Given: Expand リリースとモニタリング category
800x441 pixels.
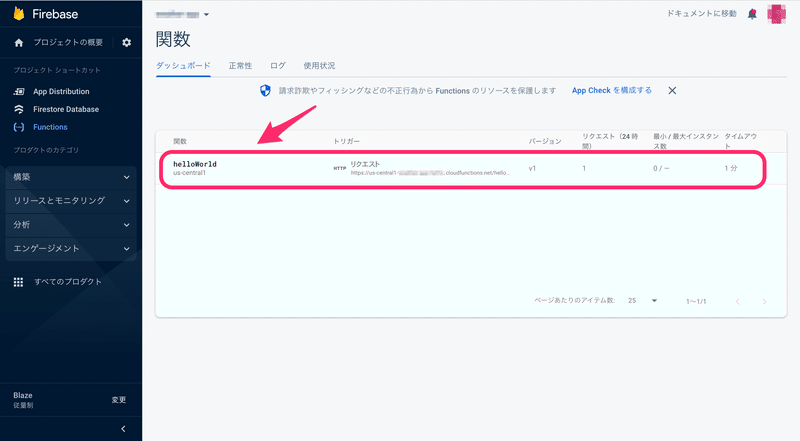Looking at the screenshot, I should (x=71, y=201).
